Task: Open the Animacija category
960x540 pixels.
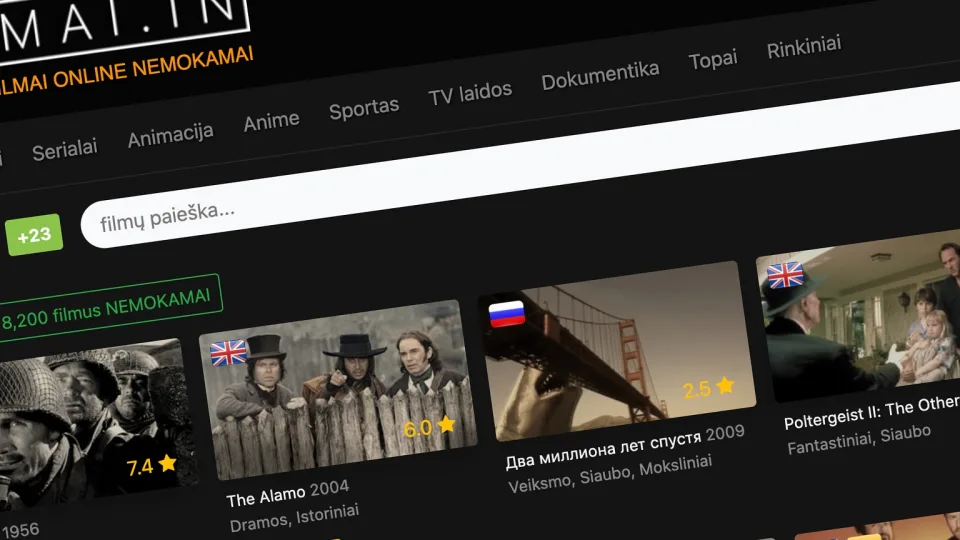Action: coord(170,135)
